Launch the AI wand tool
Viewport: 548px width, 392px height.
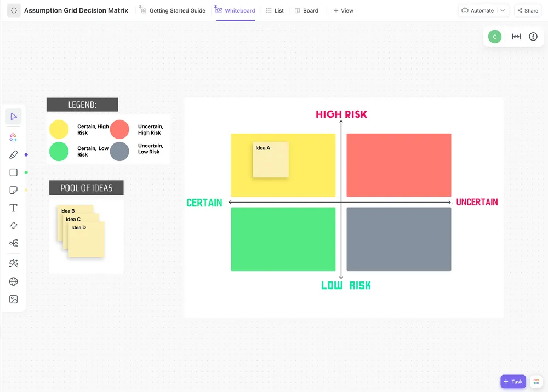13,263
